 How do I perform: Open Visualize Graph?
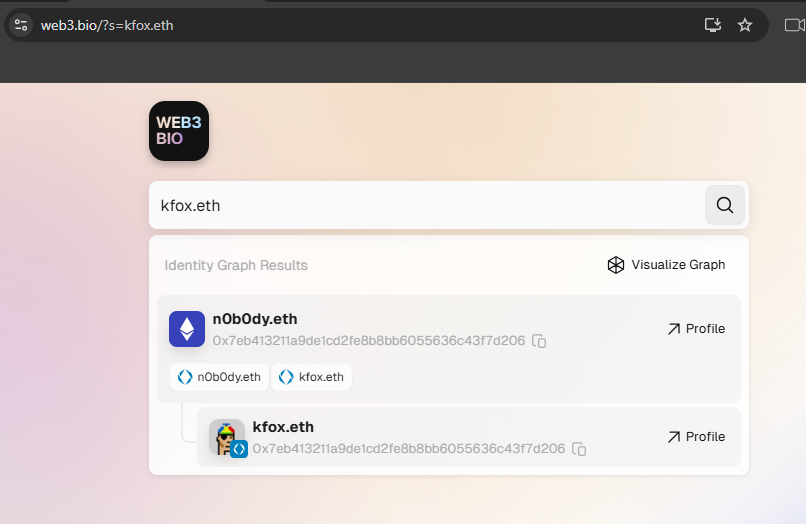tap(666, 265)
